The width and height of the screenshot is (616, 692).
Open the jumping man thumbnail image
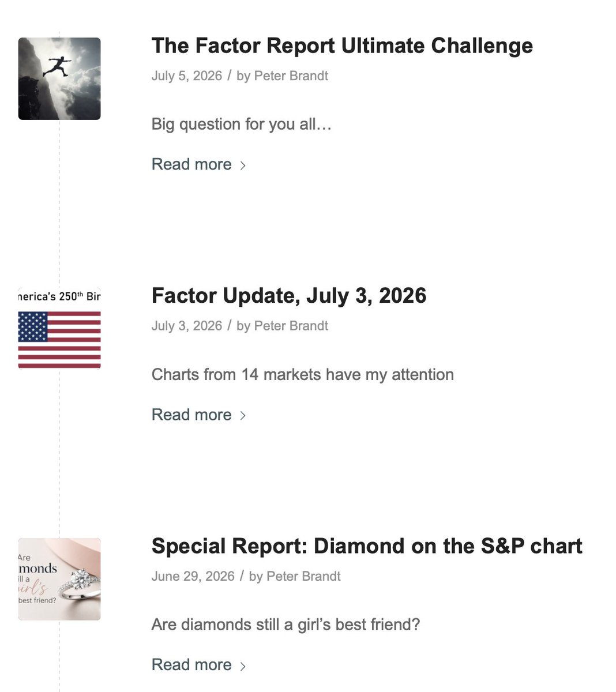[x=59, y=79]
